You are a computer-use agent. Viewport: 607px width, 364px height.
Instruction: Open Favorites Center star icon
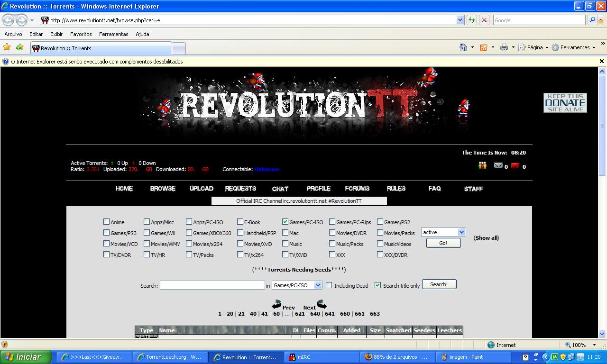coord(7,47)
